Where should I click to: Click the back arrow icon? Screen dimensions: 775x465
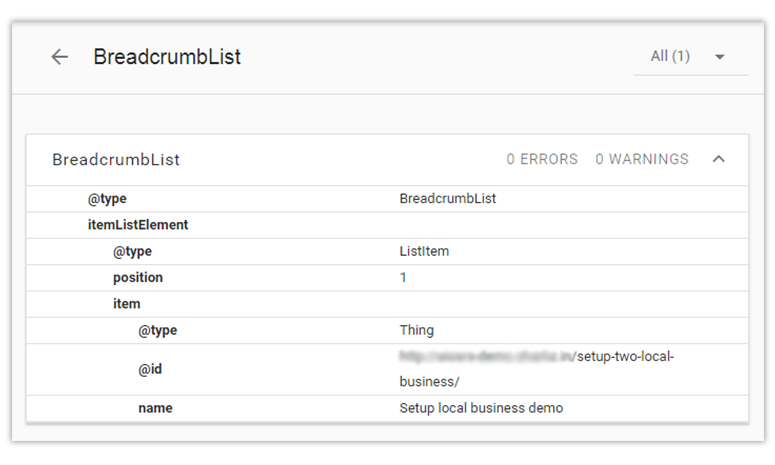(60, 57)
